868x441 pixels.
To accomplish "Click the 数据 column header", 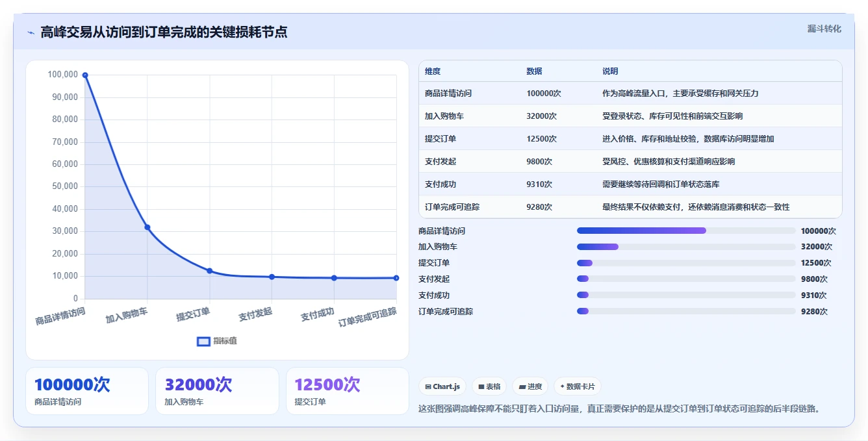I will click(x=534, y=71).
